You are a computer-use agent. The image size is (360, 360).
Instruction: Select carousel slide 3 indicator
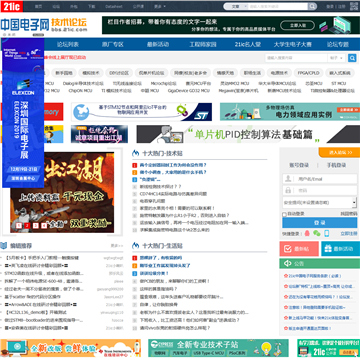tap(36, 226)
